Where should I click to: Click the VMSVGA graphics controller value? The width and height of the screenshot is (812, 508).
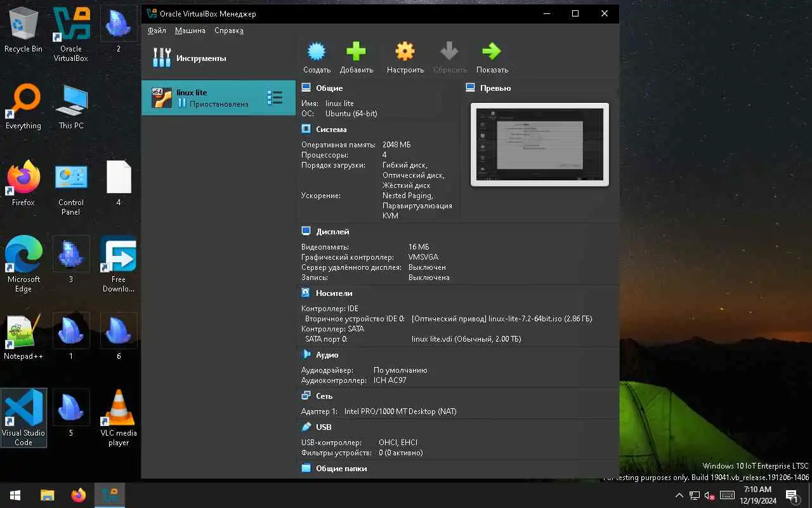pyautogui.click(x=423, y=257)
